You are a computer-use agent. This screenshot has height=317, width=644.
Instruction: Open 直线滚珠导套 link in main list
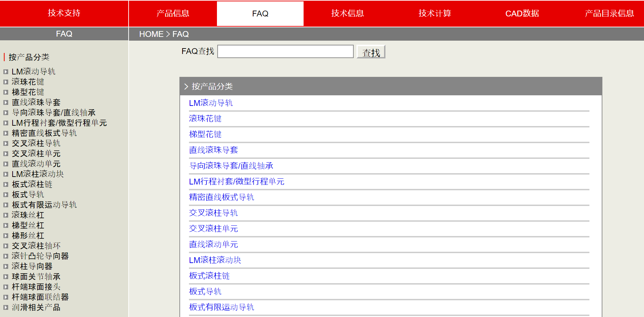coord(214,150)
